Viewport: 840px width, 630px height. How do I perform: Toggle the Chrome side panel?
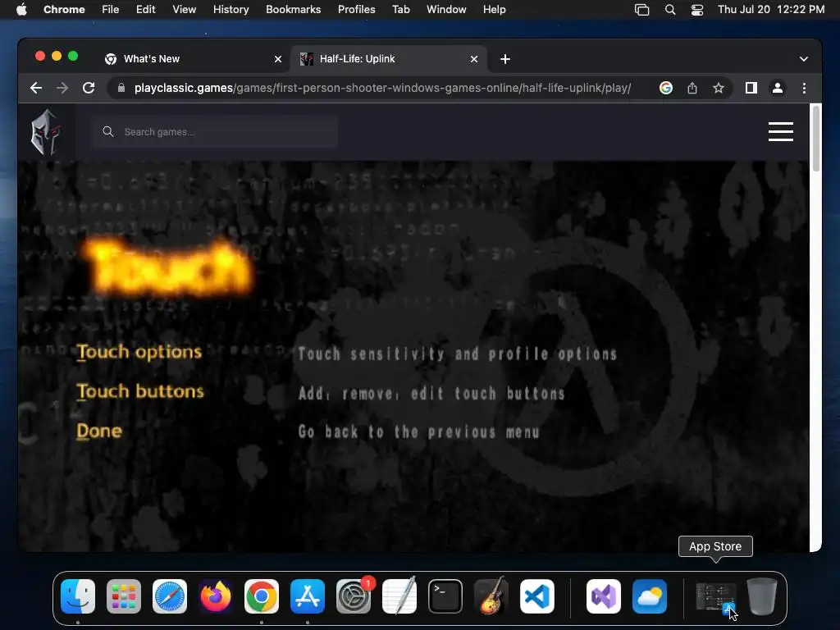point(751,88)
